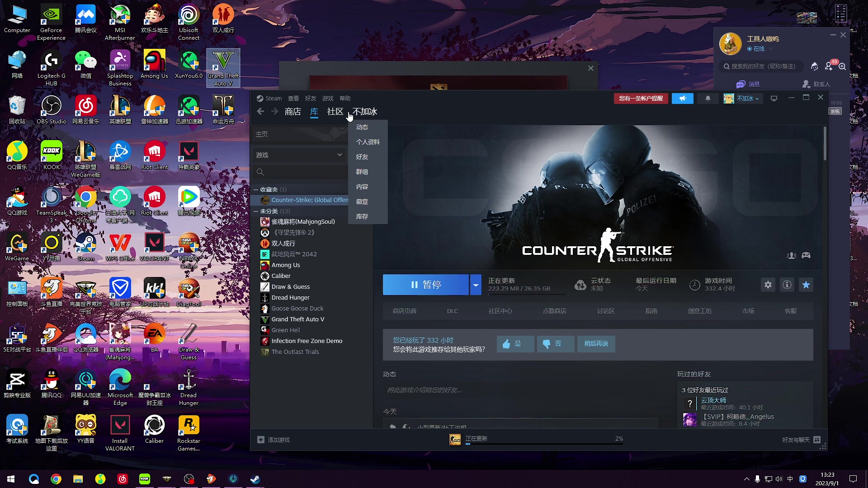Toggle favorite star icon for Counter-Strike
Image resolution: width=868 pixels, height=488 pixels.
[x=806, y=285]
